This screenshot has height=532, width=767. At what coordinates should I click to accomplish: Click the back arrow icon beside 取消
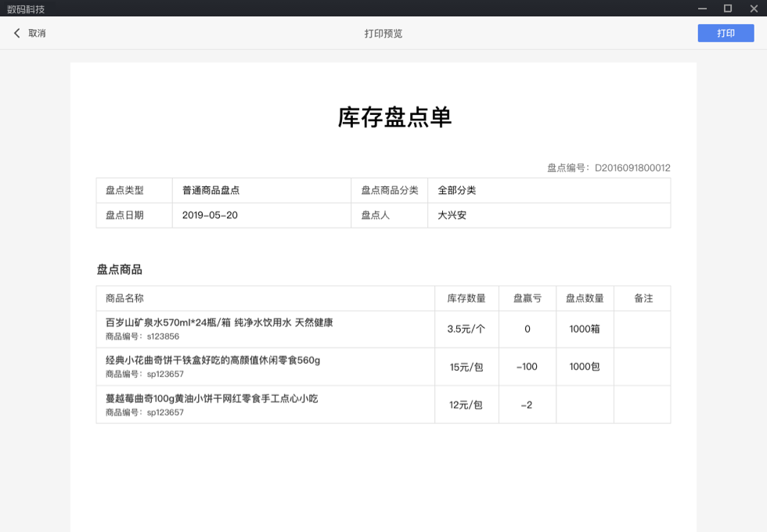(17, 34)
